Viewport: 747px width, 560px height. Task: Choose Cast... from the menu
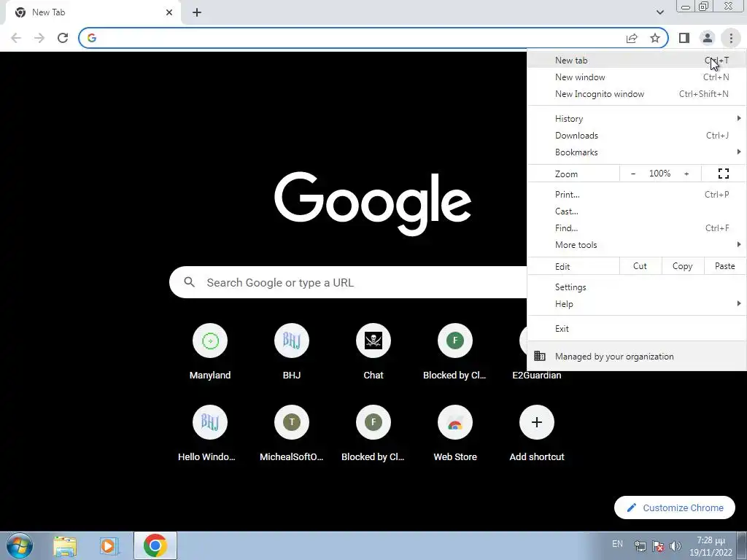[637, 211]
